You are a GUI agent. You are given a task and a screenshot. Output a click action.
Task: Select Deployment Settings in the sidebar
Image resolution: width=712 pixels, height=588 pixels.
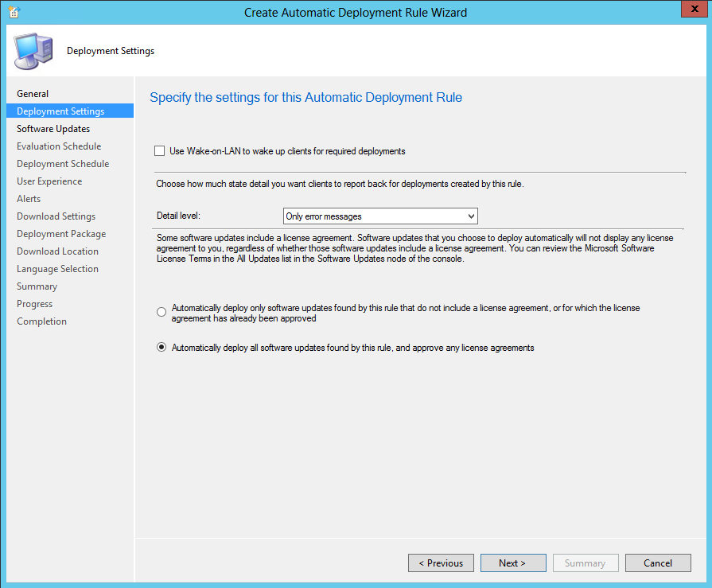point(70,111)
